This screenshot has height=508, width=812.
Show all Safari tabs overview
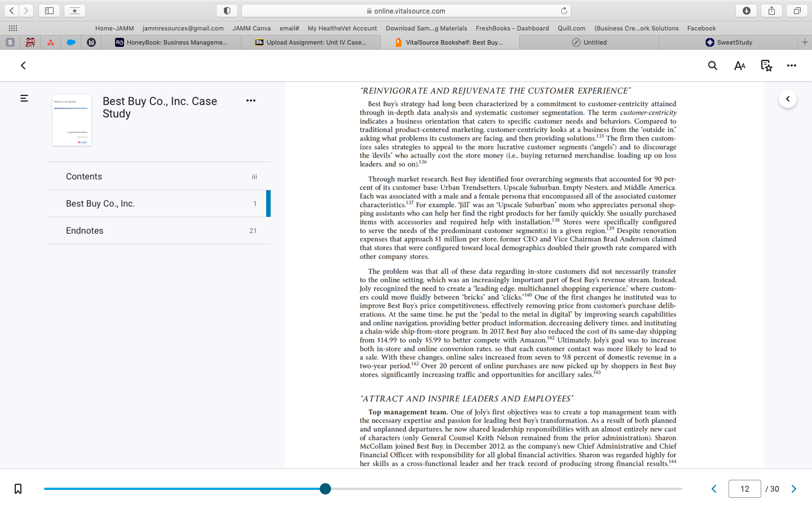click(x=797, y=11)
